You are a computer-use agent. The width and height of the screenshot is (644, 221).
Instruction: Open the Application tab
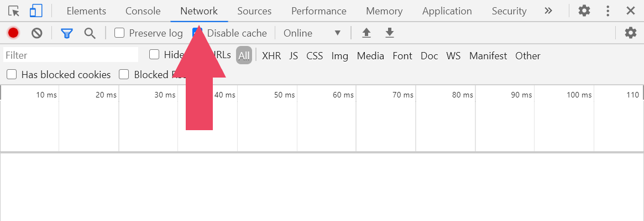447,11
